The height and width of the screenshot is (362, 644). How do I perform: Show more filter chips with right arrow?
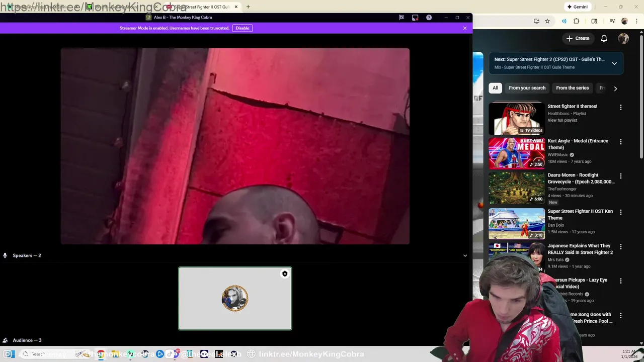[615, 88]
